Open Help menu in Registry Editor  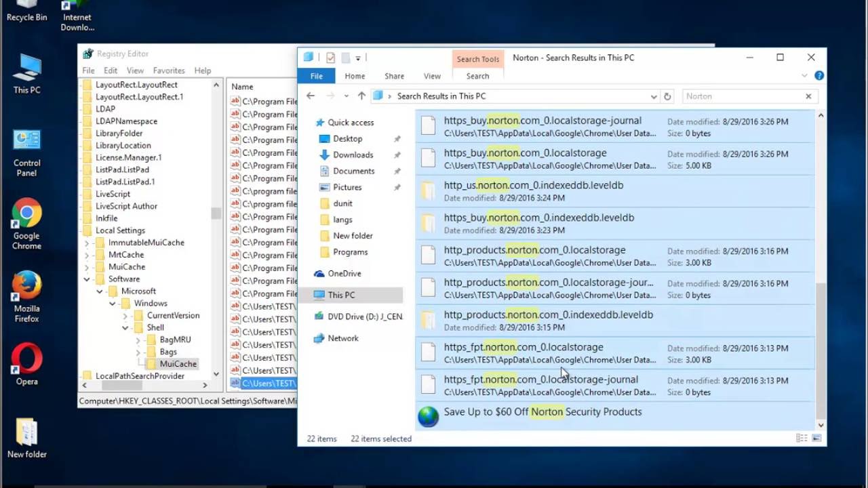click(203, 70)
